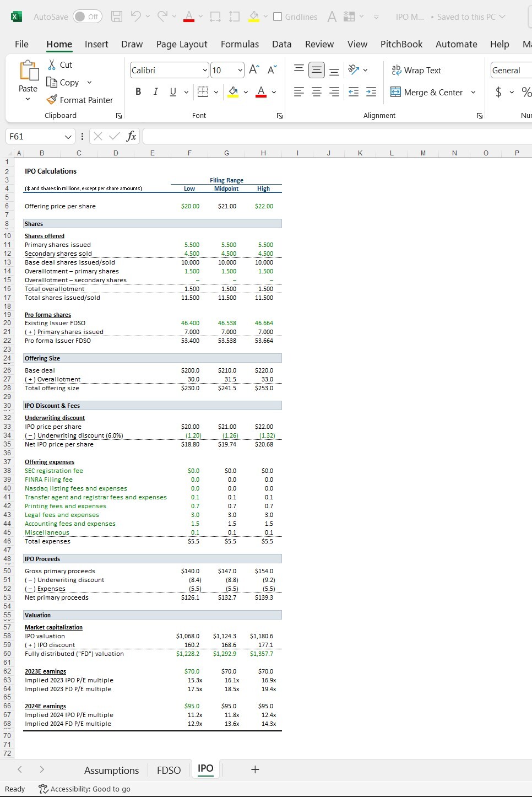Enable the Gridlines checkbox
This screenshot has width=532, height=797.
click(x=278, y=17)
